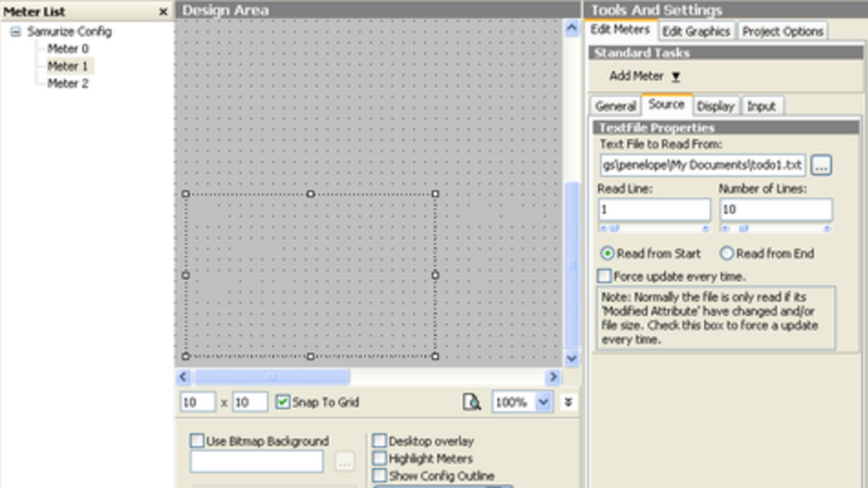This screenshot has height=488, width=868.
Task: Check the Highlight Meters option
Action: coord(380,458)
